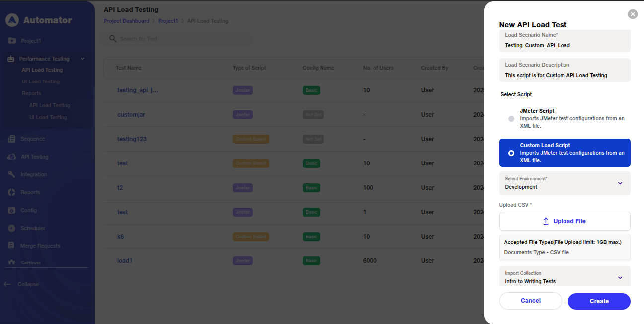Open the testing123 test link
The width and height of the screenshot is (644, 324).
[x=132, y=139]
